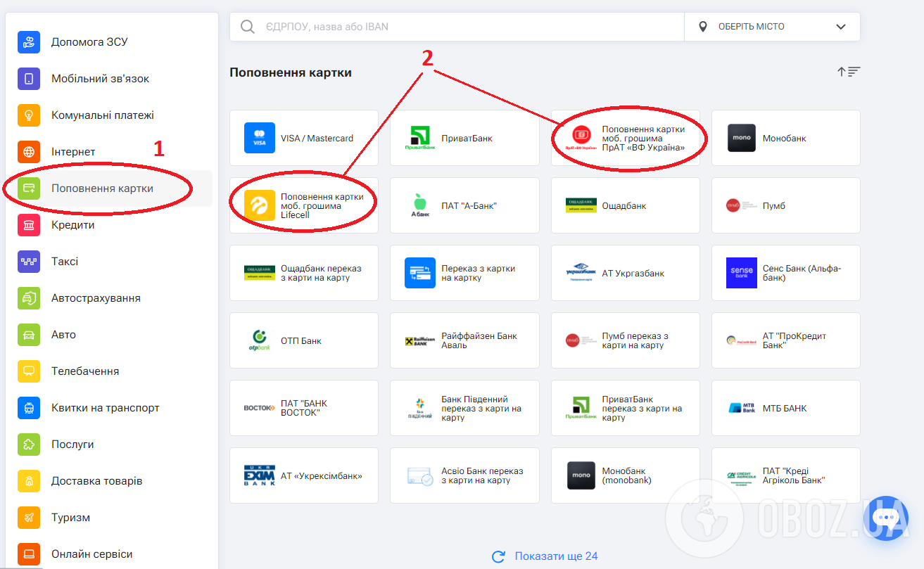
Task: Select the Таксі icon in the sidebar
Action: pos(29,262)
